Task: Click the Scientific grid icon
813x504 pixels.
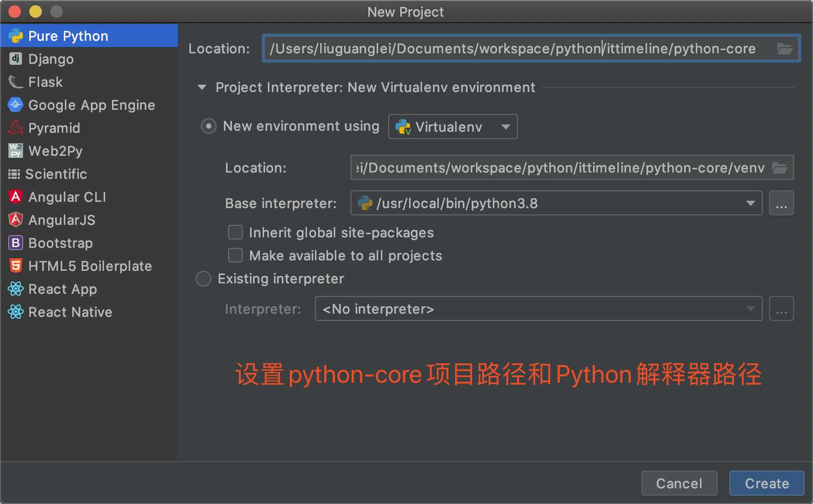Action: [14, 174]
